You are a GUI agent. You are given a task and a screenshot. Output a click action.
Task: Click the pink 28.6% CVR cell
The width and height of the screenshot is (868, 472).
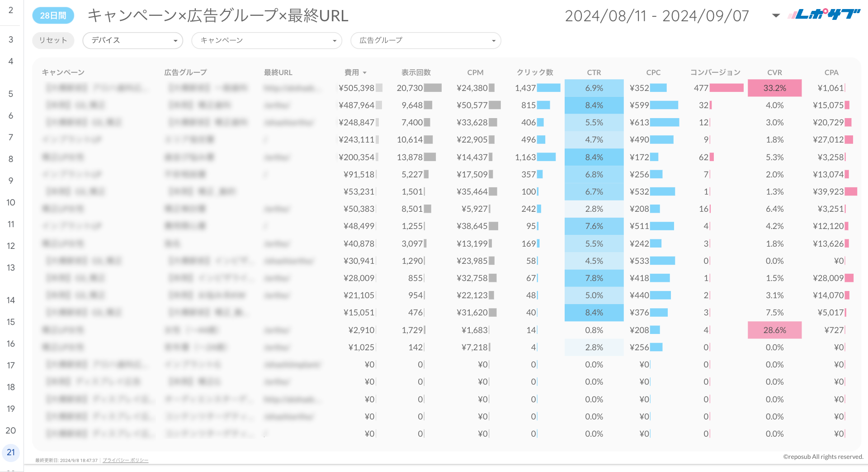pos(774,330)
